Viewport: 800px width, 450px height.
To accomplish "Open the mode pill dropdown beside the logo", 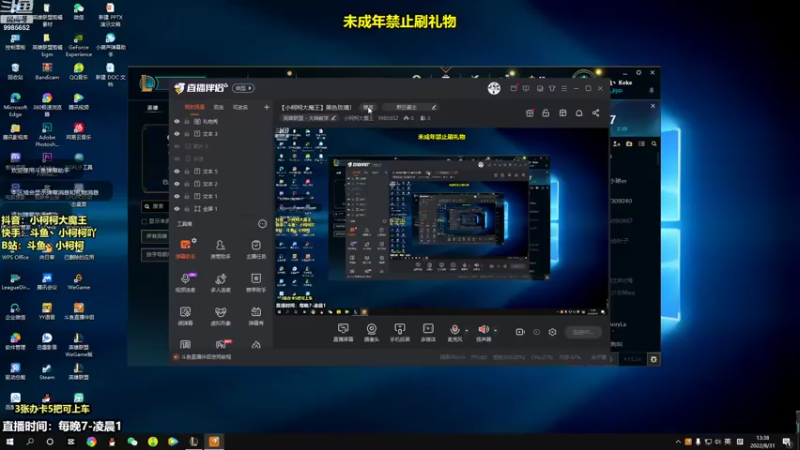I will tap(243, 88).
